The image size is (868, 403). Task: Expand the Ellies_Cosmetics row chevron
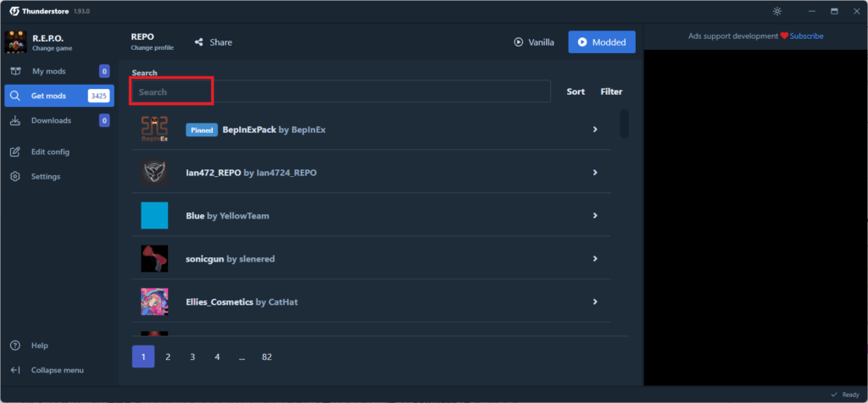tap(595, 302)
